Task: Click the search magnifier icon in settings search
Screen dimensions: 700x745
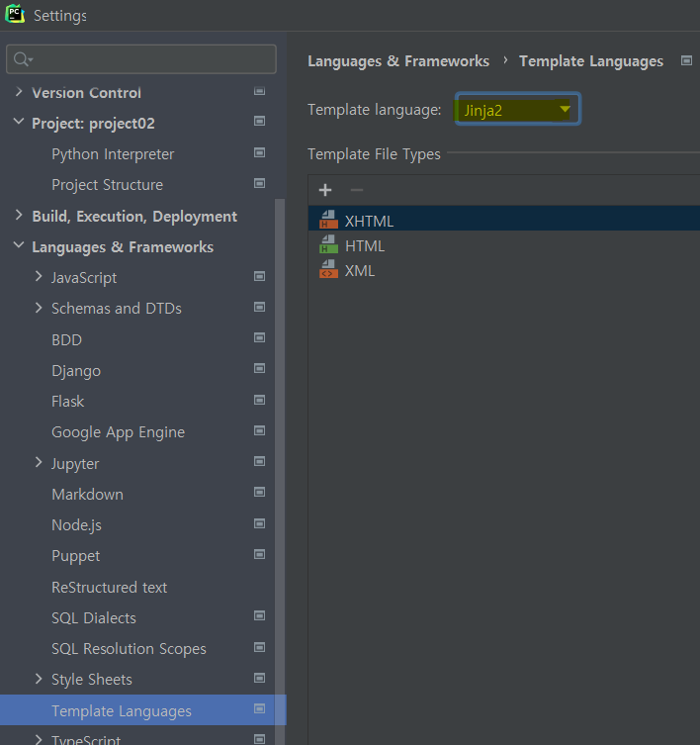Action: [22, 59]
